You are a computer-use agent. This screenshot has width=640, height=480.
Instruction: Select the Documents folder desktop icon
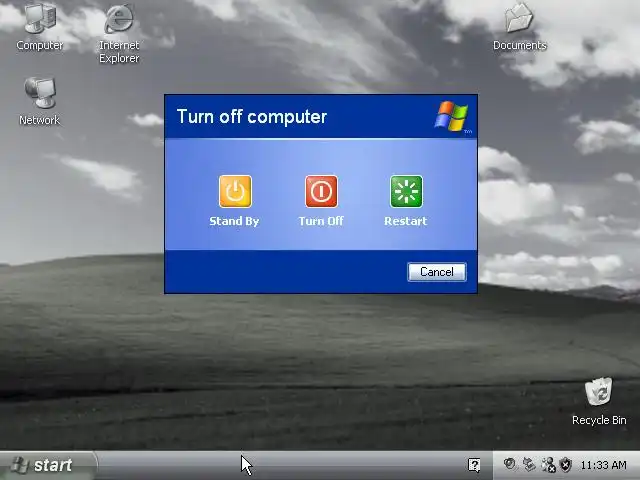click(520, 27)
